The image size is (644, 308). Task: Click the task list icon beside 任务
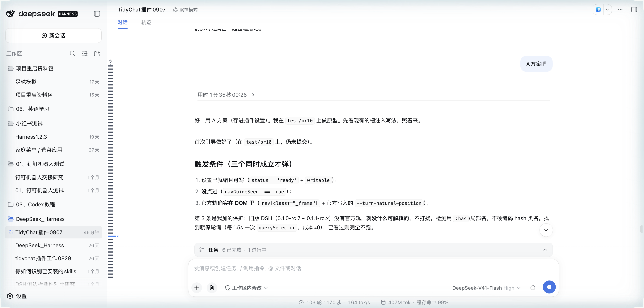click(x=202, y=250)
